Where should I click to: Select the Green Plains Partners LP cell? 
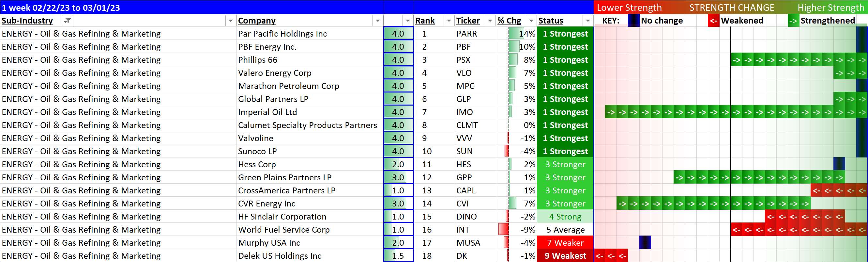click(310, 177)
